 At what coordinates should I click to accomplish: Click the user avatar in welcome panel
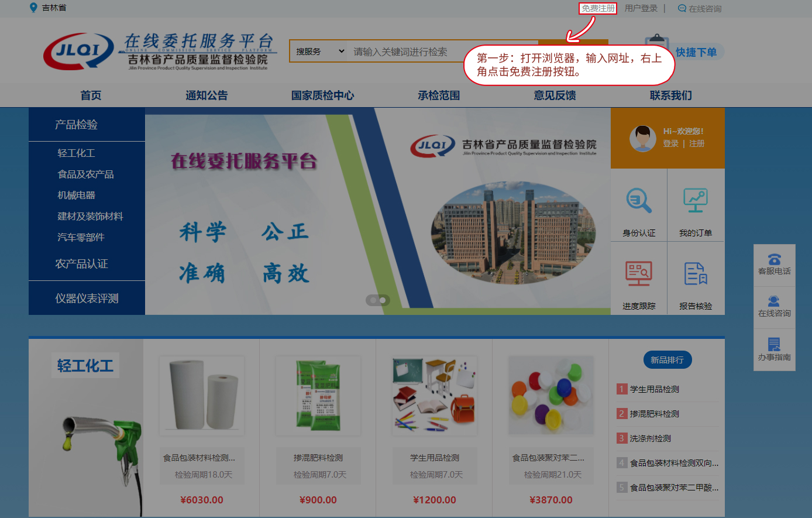coord(642,139)
